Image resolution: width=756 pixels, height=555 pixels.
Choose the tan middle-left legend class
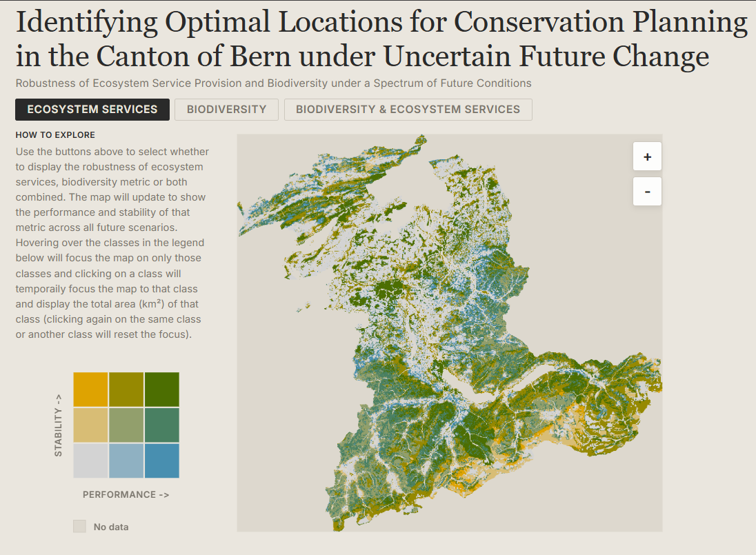coord(91,425)
